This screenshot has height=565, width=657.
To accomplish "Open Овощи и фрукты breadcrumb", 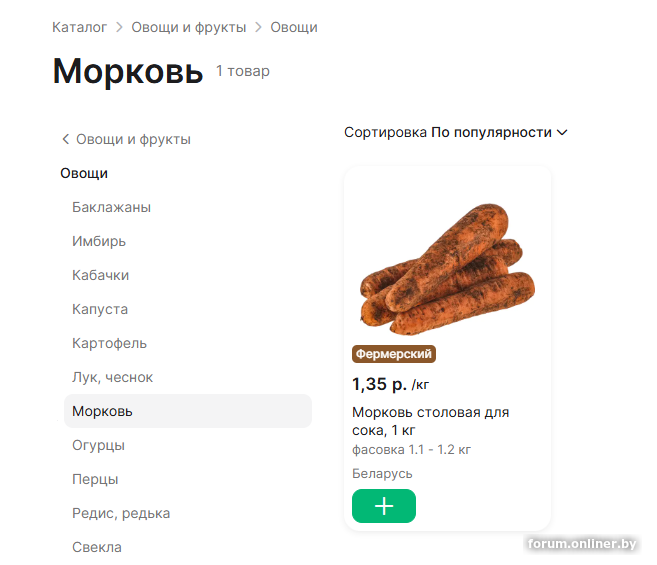I will [188, 27].
